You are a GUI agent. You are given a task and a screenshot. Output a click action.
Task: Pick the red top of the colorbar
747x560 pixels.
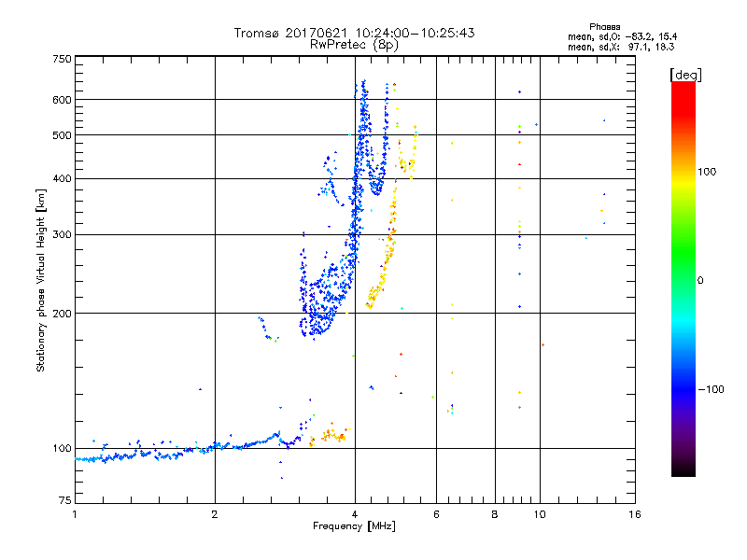(683, 87)
